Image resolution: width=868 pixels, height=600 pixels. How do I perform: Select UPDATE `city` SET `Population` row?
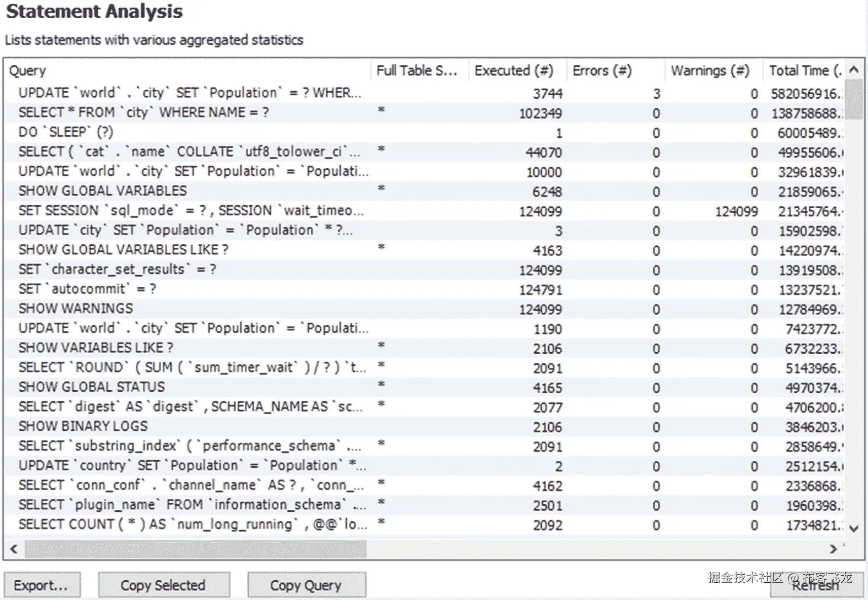(x=425, y=231)
